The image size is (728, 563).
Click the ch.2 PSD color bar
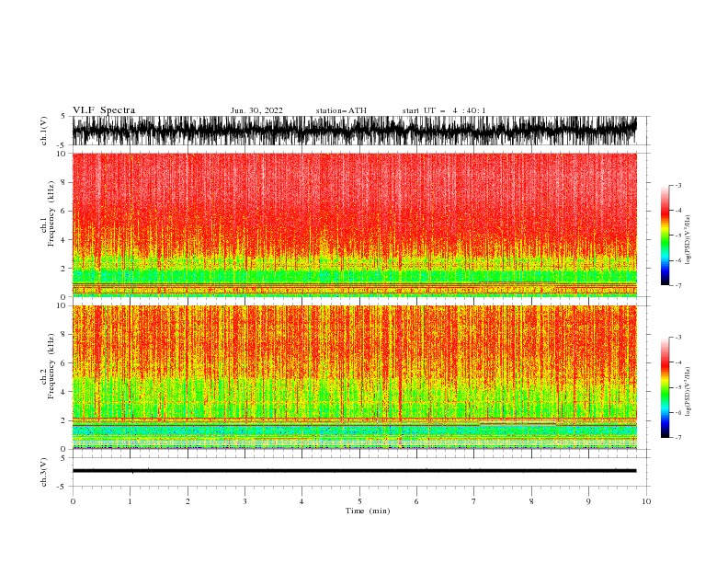click(665, 387)
